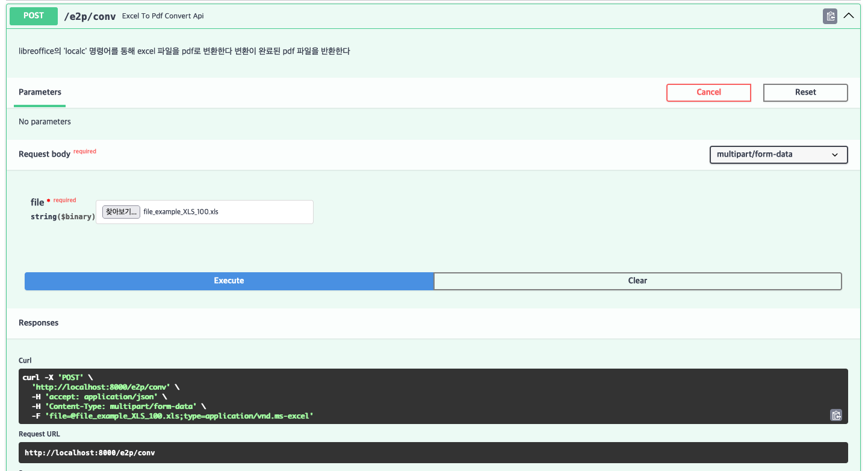Image resolution: width=868 pixels, height=471 pixels.
Task: Copy the /e2p/conv path to clipboard
Action: 830,16
